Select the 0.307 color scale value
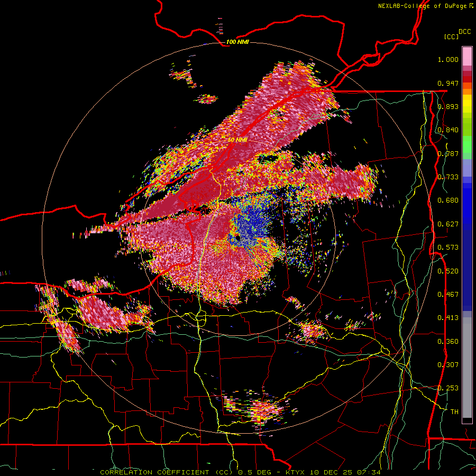The image size is (476, 476). pyautogui.click(x=448, y=365)
